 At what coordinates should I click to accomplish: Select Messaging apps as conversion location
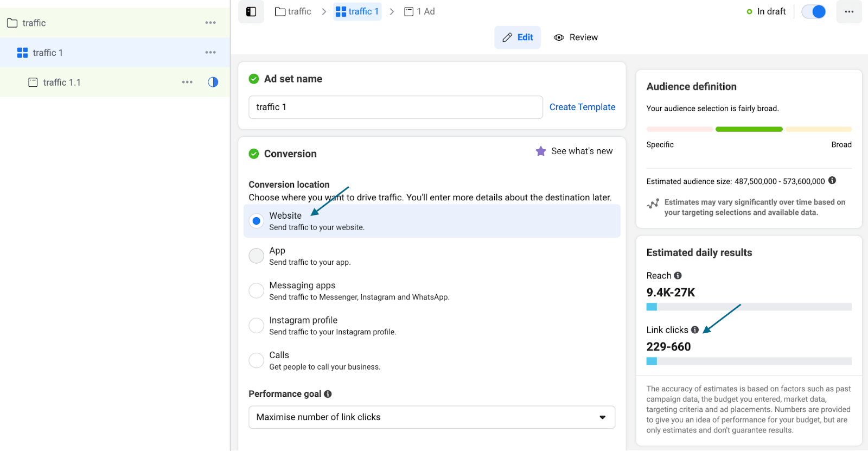[x=256, y=290]
